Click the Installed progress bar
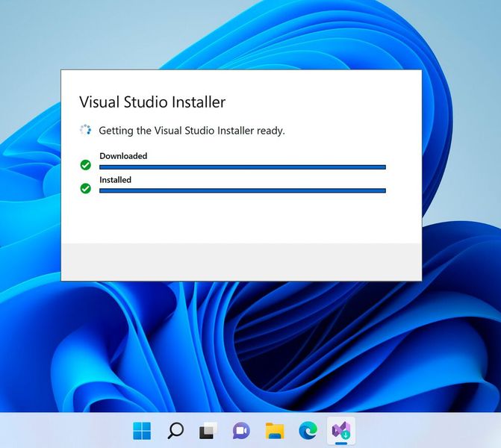Image resolution: width=501 pixels, height=448 pixels. pos(243,190)
